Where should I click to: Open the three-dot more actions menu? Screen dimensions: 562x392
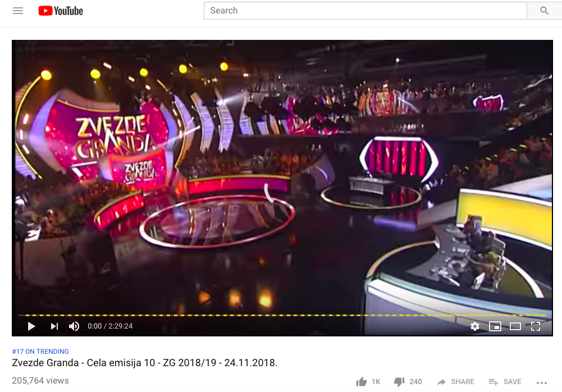click(x=542, y=382)
